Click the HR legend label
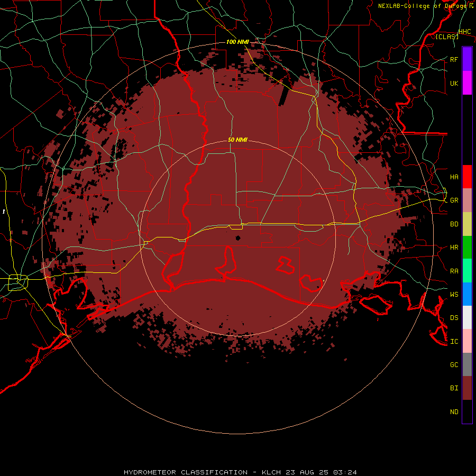476x476 pixels. [454, 248]
